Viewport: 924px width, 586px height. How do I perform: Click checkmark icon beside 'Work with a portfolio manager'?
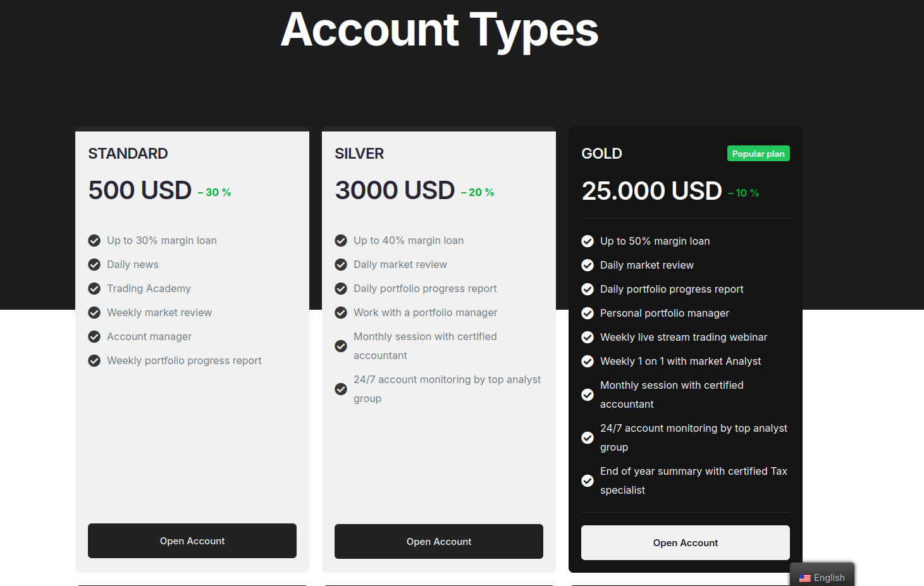pyautogui.click(x=341, y=313)
